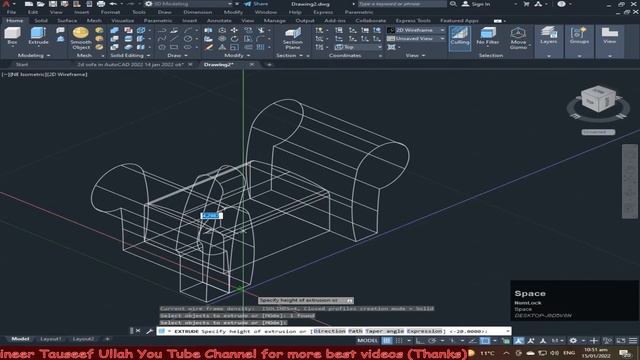Open the Unsaved View dropdown
Screen dimensions: 640x360
point(416,38)
